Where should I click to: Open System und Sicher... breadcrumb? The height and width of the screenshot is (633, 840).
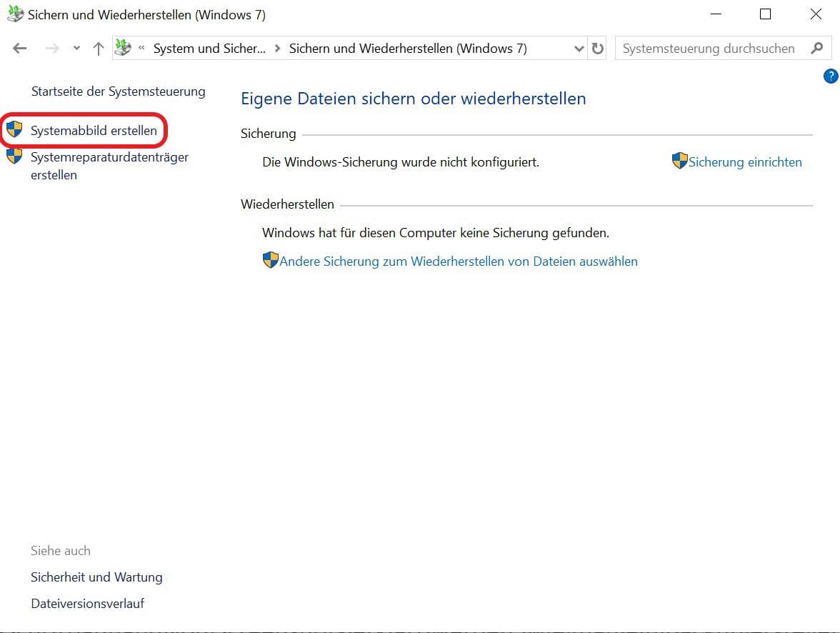[209, 49]
